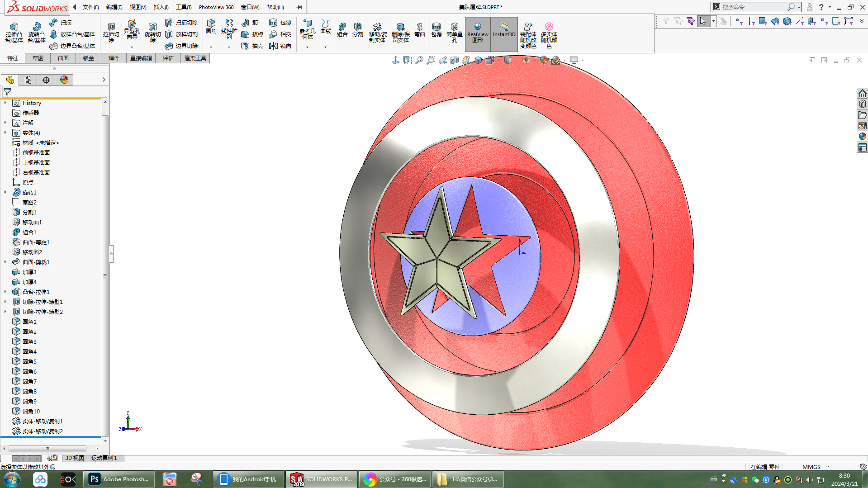868x488 pixels.
Task: Expand the 旋转1 feature node
Action: [x=5, y=193]
